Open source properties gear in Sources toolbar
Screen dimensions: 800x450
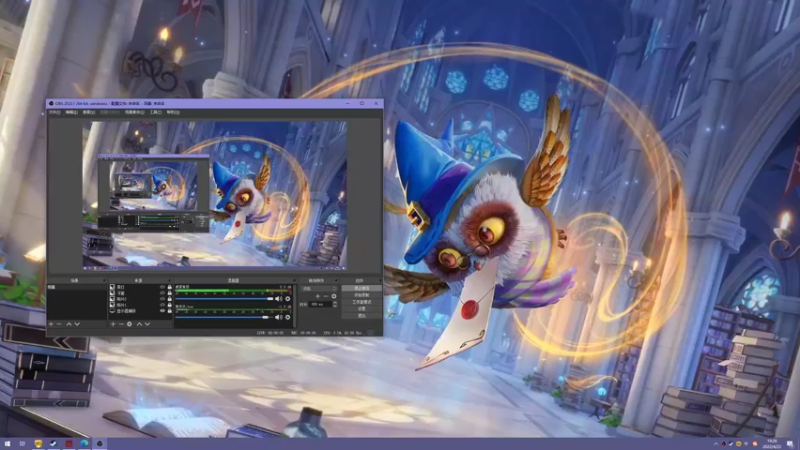pos(130,324)
